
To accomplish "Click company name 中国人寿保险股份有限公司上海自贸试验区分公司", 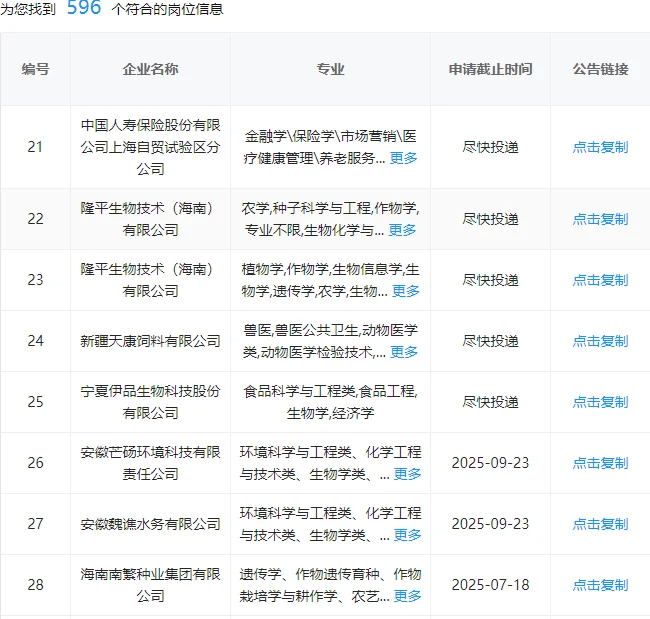I will coord(150,147).
